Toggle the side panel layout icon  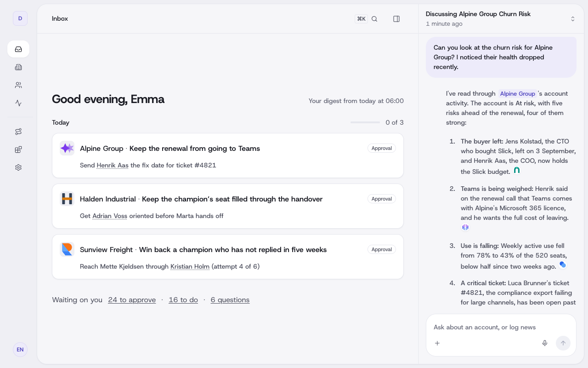(x=396, y=19)
